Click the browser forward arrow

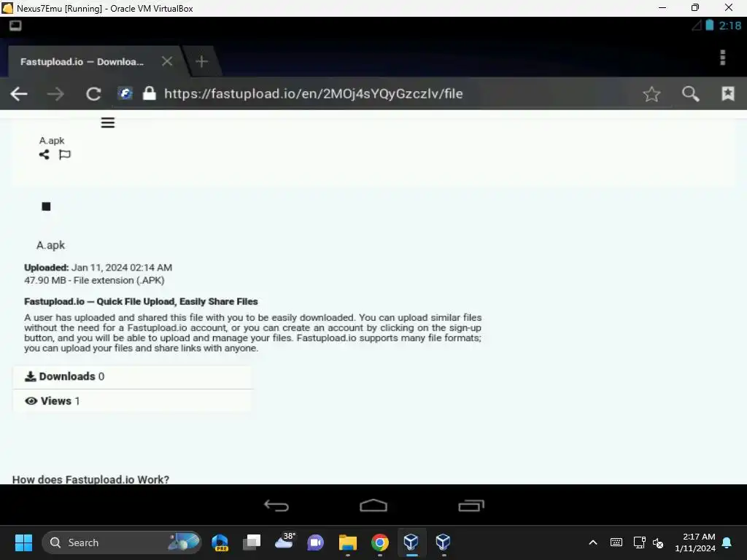tap(55, 94)
